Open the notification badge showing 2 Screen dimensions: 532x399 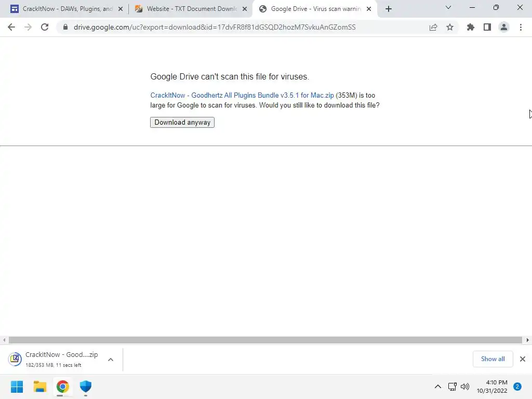tap(517, 387)
